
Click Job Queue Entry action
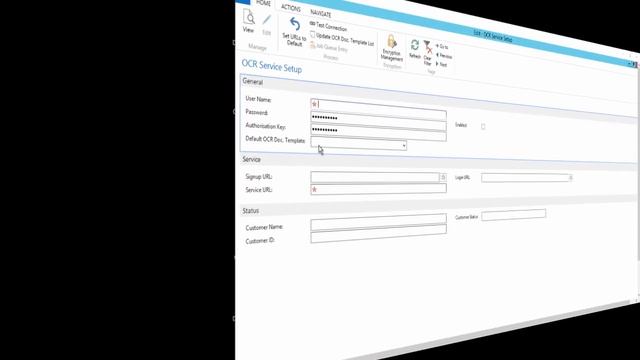pyautogui.click(x=329, y=47)
